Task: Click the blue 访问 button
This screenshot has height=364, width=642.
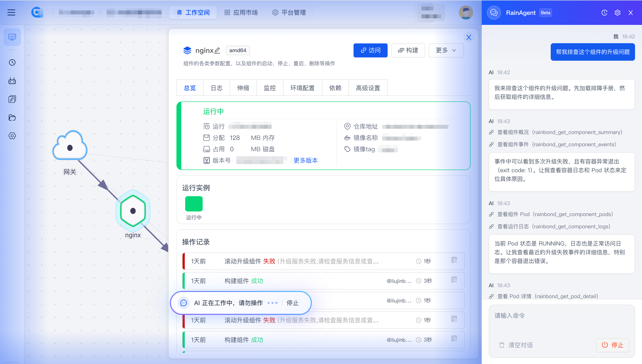Action: point(370,50)
